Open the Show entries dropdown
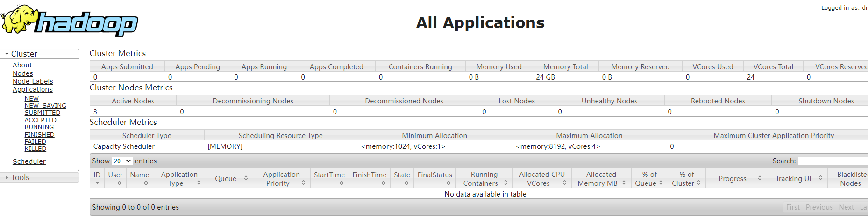The width and height of the screenshot is (868, 219). [122, 161]
